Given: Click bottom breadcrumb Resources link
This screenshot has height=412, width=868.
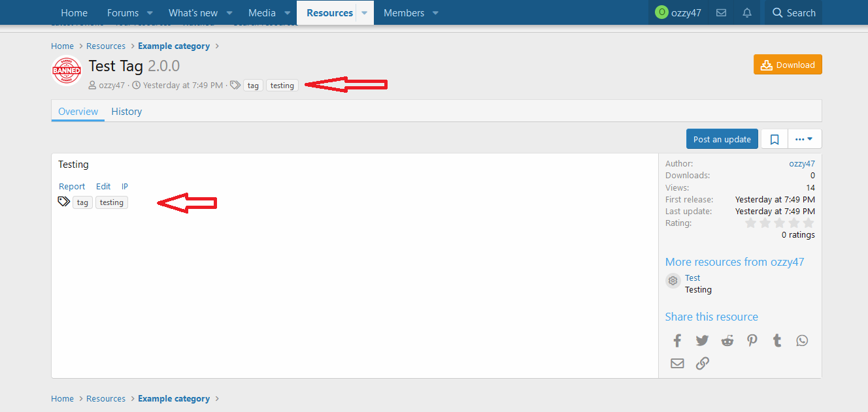Looking at the screenshot, I should (106, 398).
